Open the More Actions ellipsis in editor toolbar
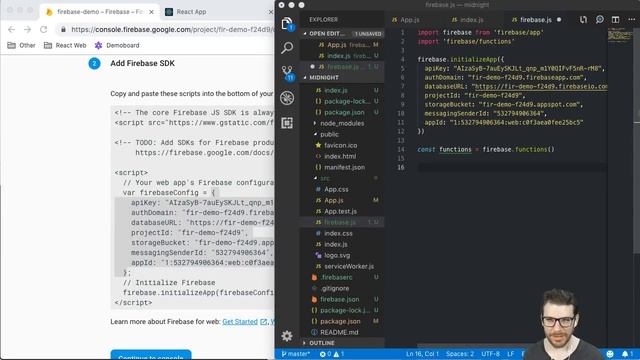 point(631,20)
